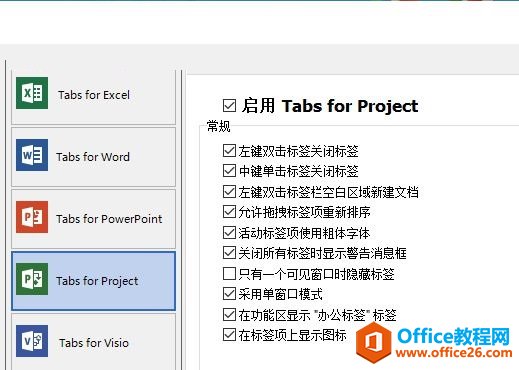Image resolution: width=519 pixels, height=370 pixels.
Task: Click the orange PowerPoint app icon
Action: pyautogui.click(x=32, y=217)
